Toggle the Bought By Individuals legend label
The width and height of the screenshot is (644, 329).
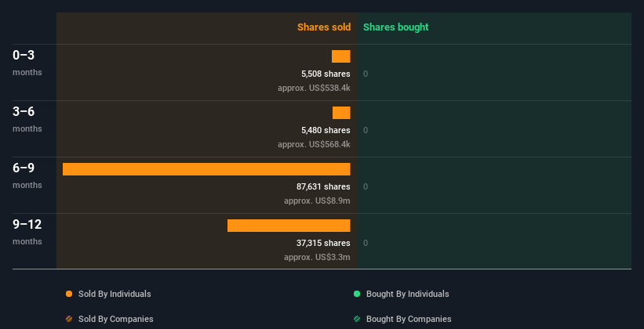[x=407, y=294]
